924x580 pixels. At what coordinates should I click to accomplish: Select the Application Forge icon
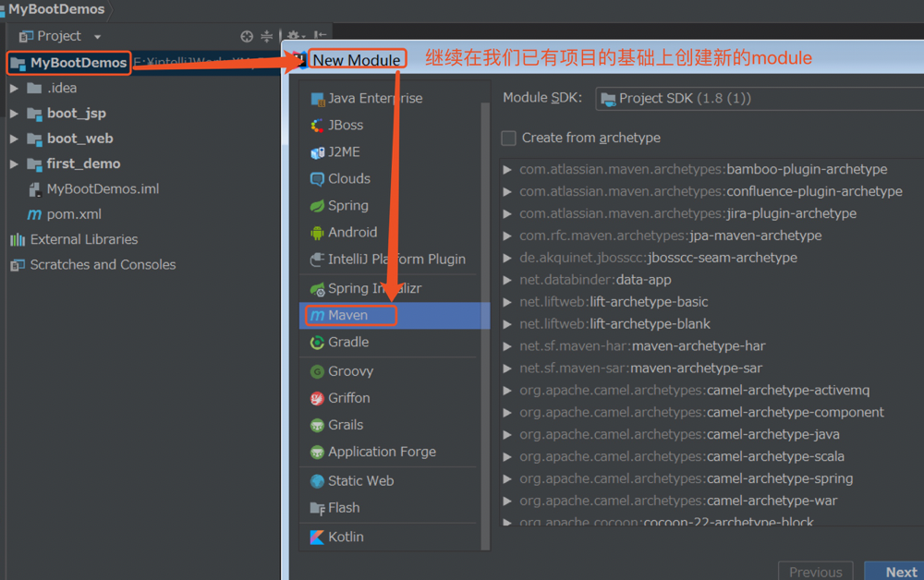pyautogui.click(x=317, y=453)
